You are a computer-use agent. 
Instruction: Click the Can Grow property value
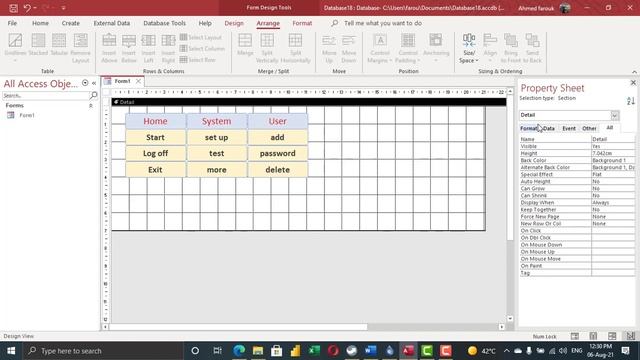click(613, 189)
